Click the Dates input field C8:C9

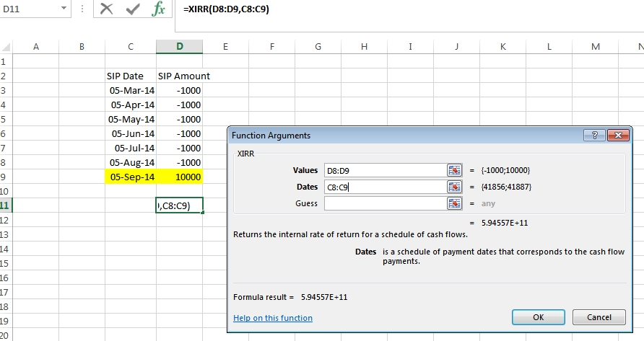point(386,187)
